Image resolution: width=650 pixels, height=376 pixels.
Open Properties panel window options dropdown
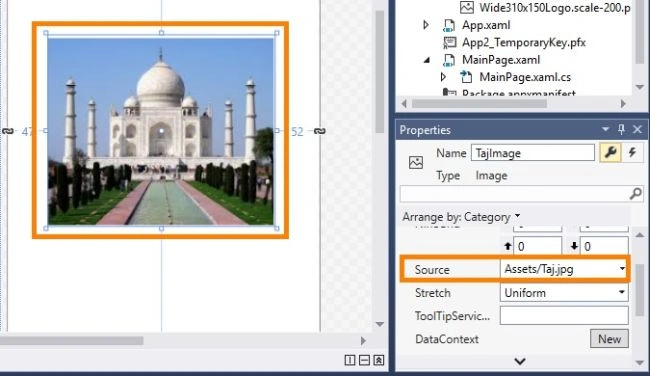point(606,129)
